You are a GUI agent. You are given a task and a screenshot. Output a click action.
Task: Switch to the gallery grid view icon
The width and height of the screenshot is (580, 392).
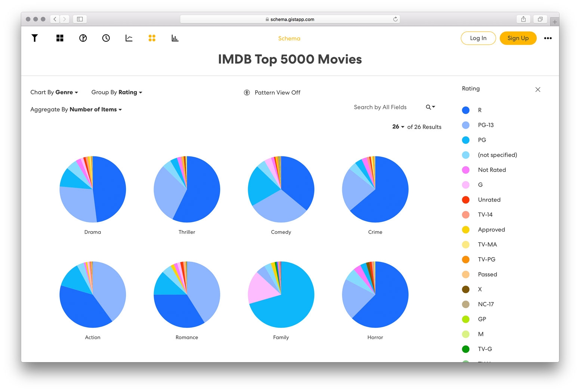[x=60, y=38]
